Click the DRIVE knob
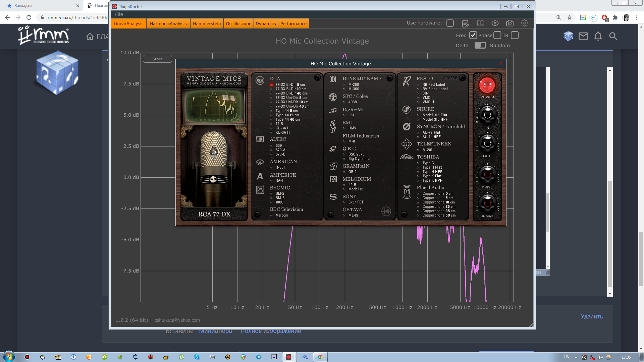644x362 pixels. 487,174
